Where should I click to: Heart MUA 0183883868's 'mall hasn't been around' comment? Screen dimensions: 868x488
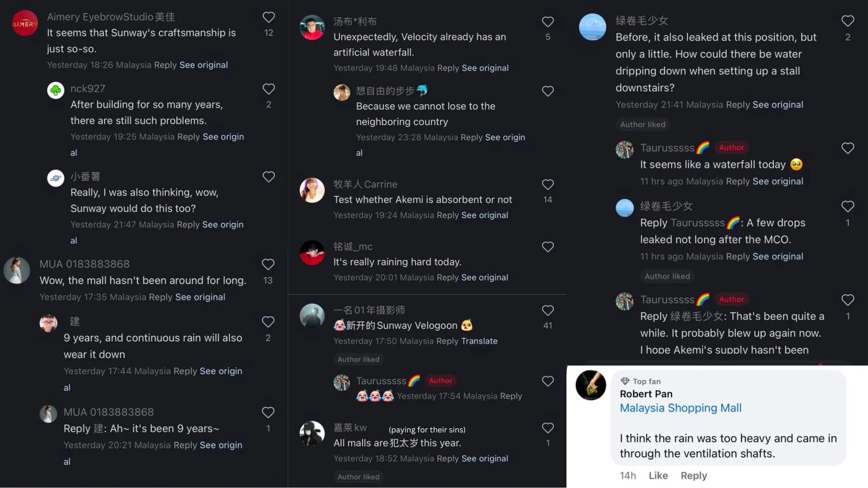click(268, 264)
